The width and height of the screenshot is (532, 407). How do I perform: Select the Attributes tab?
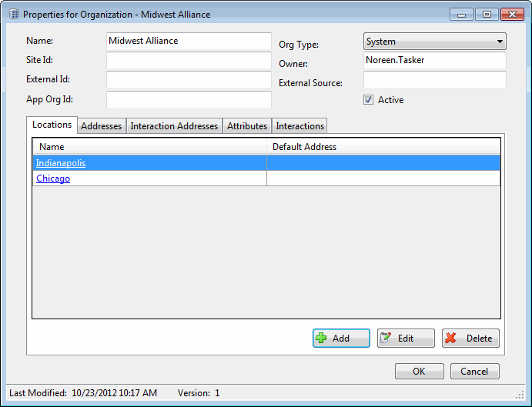tap(247, 126)
